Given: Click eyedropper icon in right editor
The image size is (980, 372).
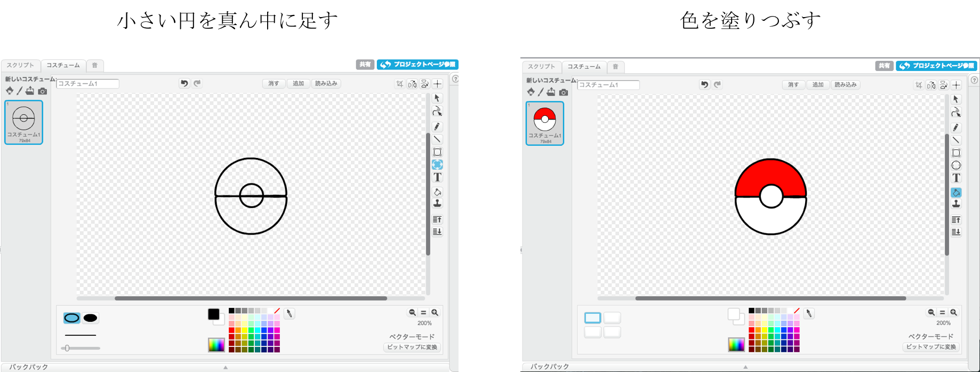Looking at the screenshot, I should coord(809,314).
